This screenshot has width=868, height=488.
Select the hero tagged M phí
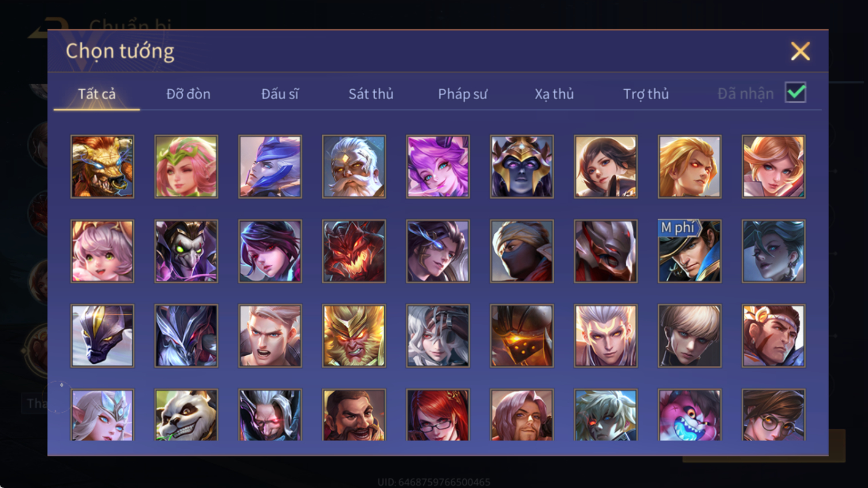690,251
